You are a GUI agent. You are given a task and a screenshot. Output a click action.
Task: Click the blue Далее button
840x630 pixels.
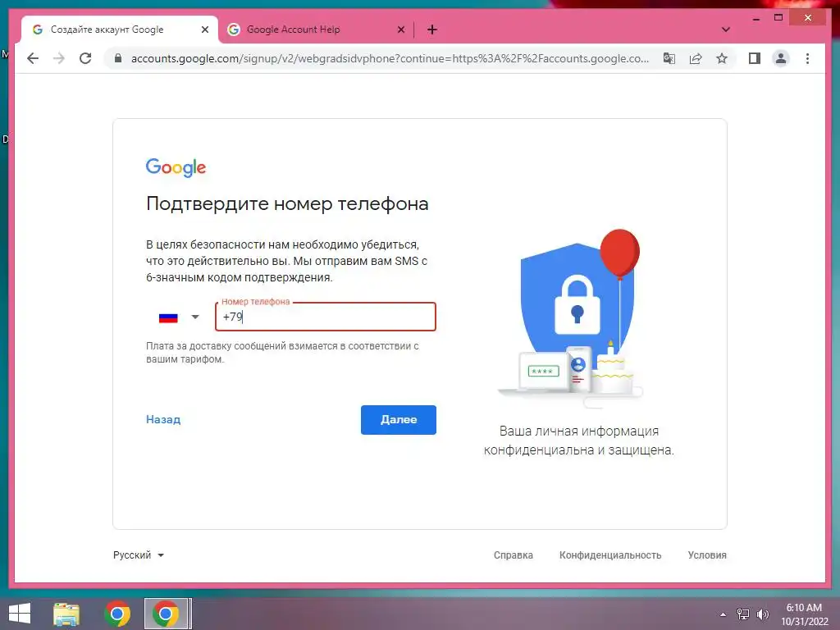[398, 419]
